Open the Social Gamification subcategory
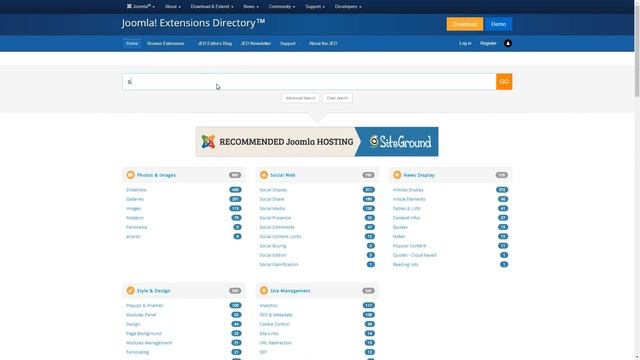The image size is (640, 360). [279, 264]
